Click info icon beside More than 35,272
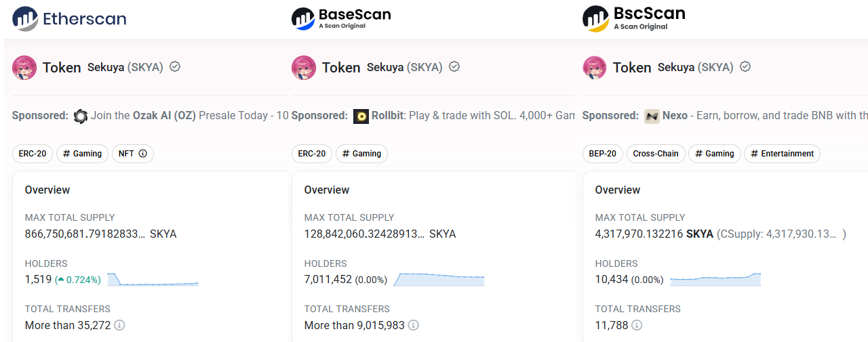Image resolution: width=868 pixels, height=342 pixels. coord(119,325)
